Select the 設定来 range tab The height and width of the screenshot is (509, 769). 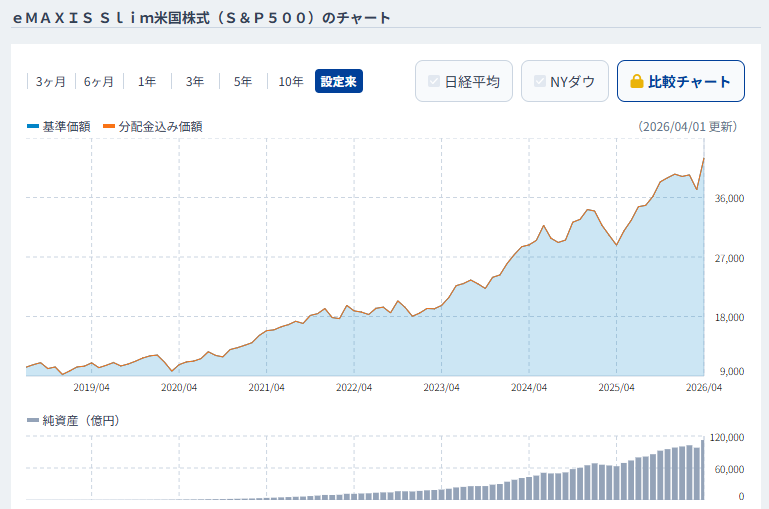(339, 81)
